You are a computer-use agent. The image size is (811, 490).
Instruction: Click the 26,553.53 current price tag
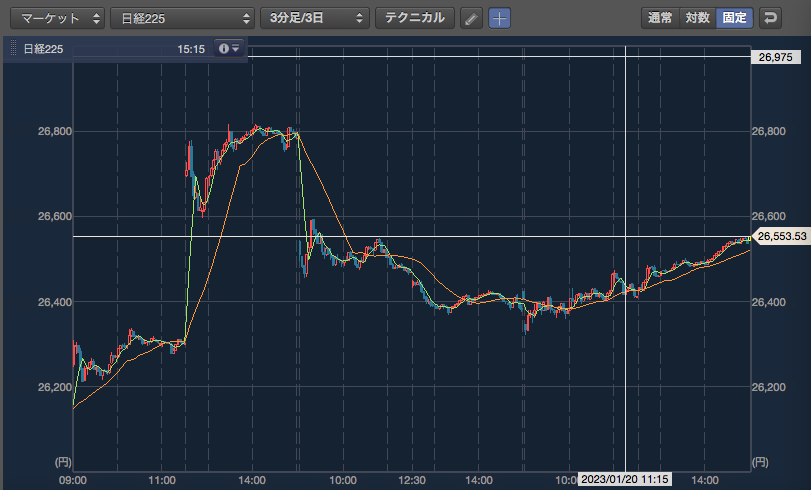click(781, 236)
